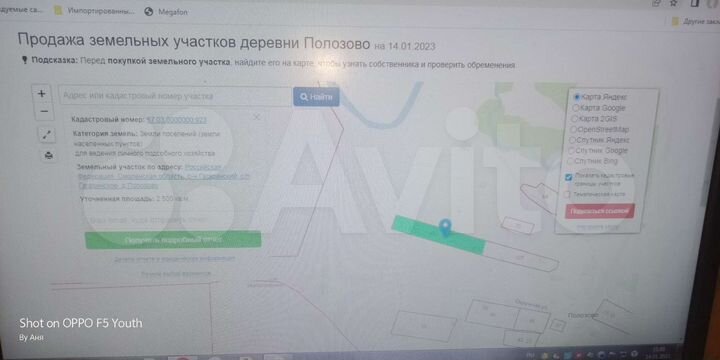Zoom in the map with the plus button

click(x=42, y=94)
